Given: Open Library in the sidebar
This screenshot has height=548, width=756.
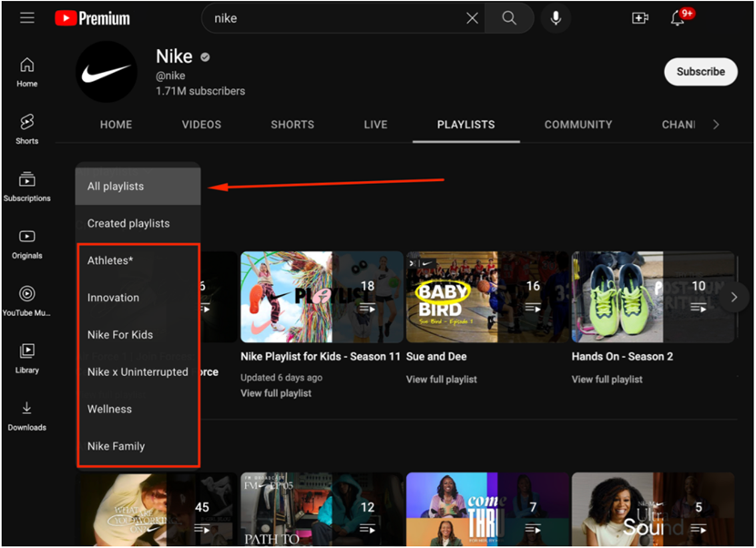Looking at the screenshot, I should coord(27,359).
